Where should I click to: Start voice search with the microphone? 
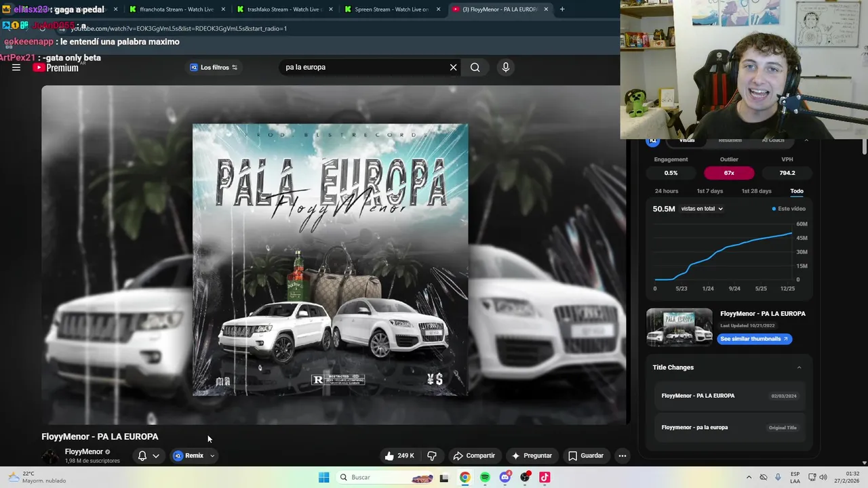[505, 67]
